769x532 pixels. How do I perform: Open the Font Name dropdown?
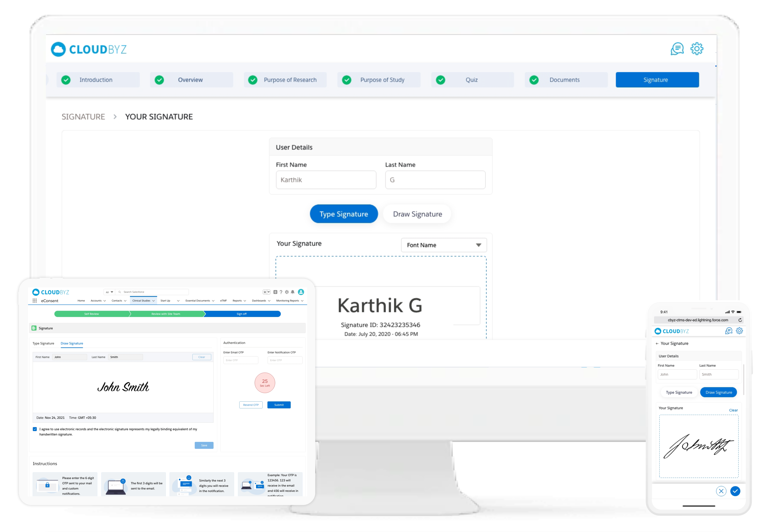[x=444, y=245]
